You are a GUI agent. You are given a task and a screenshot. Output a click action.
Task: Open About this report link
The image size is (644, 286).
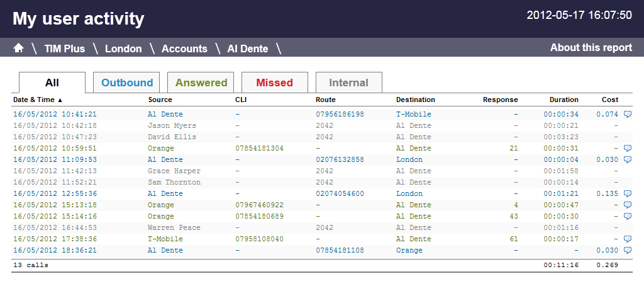pyautogui.click(x=591, y=48)
